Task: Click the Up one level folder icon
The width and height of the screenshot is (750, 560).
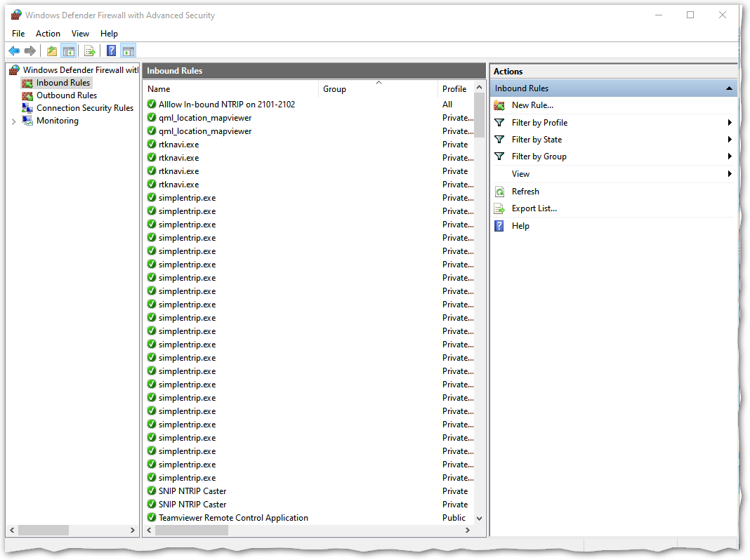Action: click(52, 51)
